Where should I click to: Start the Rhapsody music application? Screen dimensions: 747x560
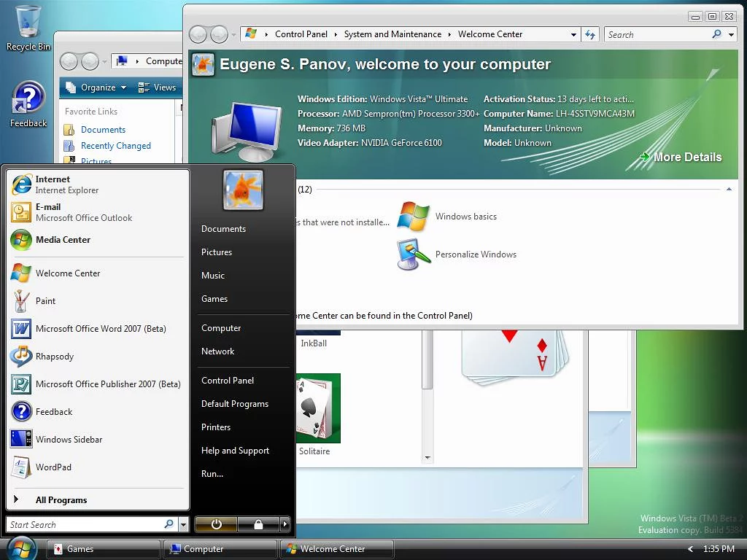click(x=54, y=357)
